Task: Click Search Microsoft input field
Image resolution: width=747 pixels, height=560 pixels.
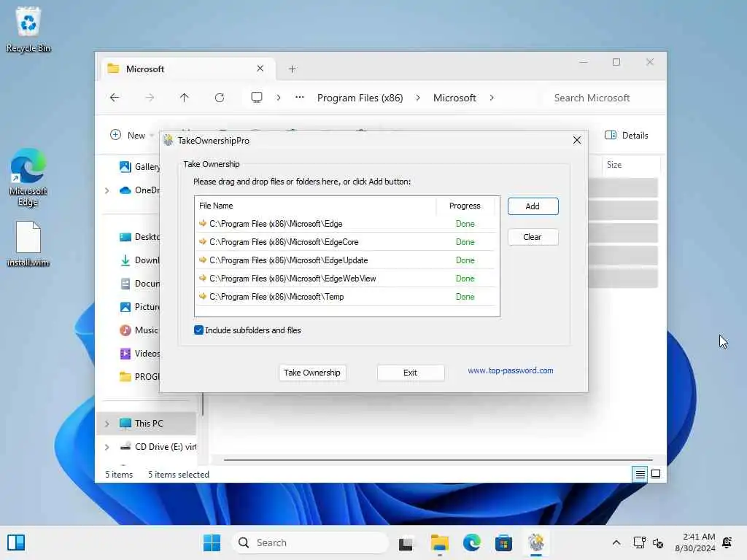Action: tap(603, 98)
